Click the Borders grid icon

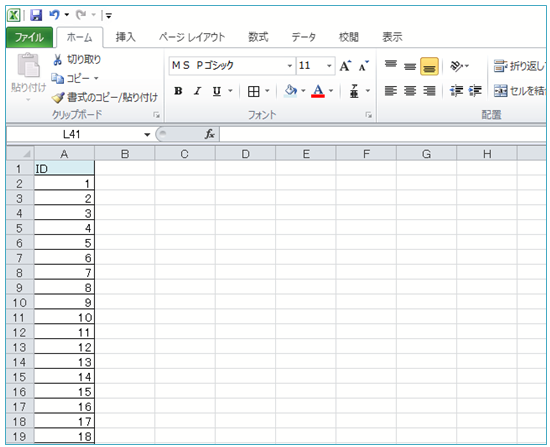(254, 91)
